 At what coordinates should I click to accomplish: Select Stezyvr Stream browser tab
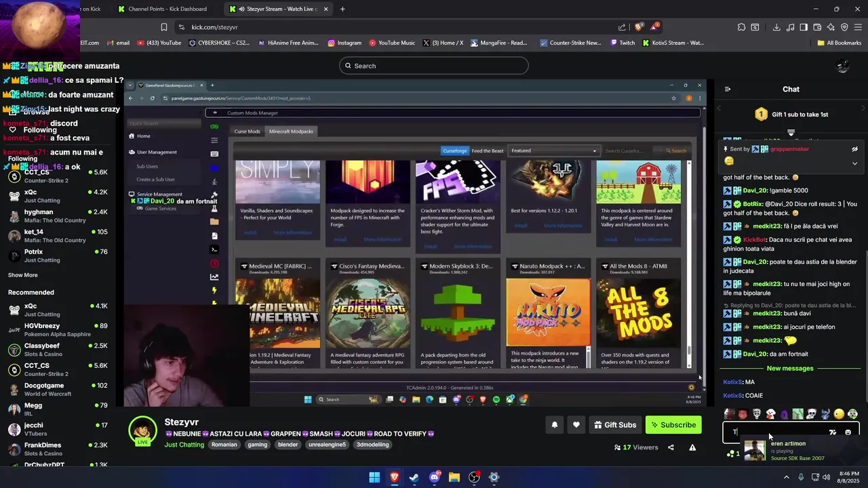(277, 9)
